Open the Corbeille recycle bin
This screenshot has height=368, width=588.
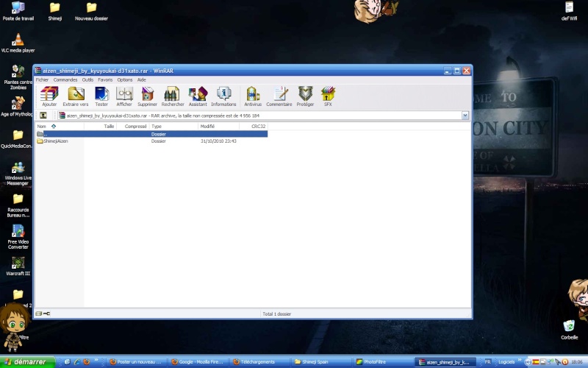[x=569, y=330]
